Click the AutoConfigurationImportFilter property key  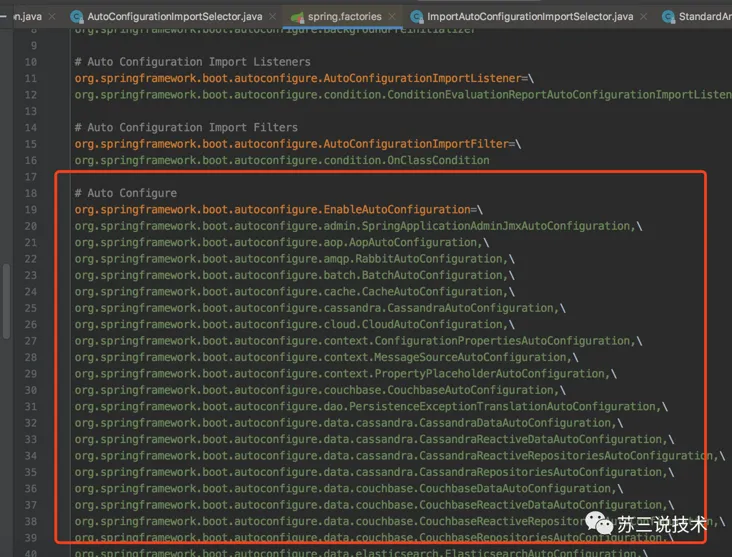point(291,144)
